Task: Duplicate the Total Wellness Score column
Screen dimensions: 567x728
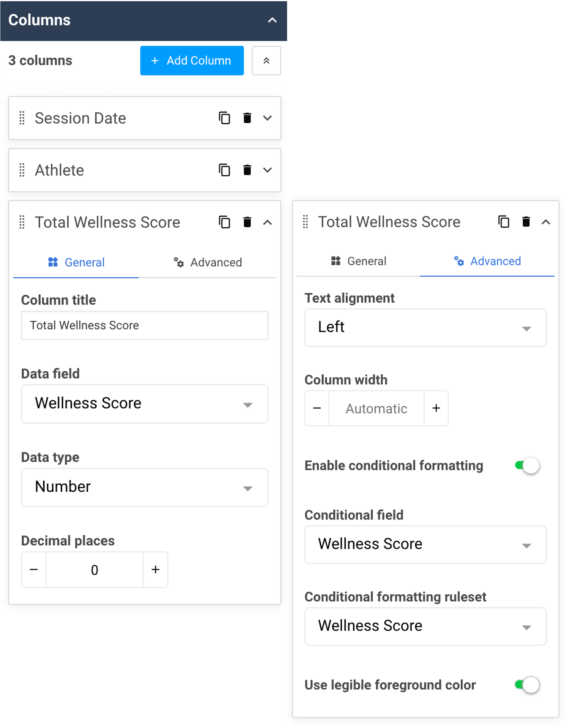Action: (224, 222)
